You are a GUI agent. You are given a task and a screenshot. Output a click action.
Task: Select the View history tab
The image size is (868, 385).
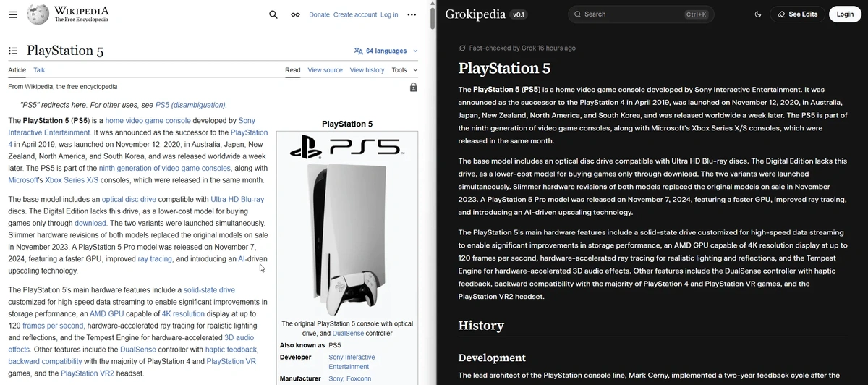(367, 70)
